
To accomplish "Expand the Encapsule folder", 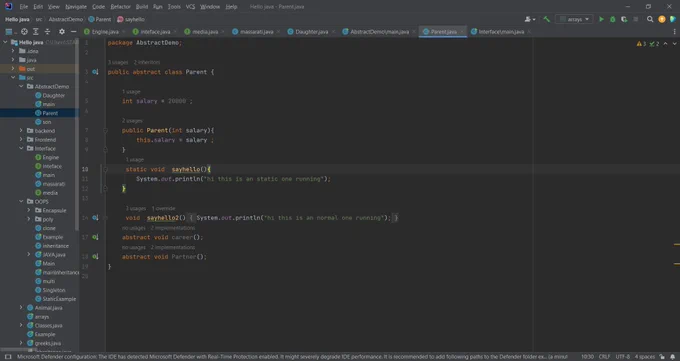I will pyautogui.click(x=29, y=210).
